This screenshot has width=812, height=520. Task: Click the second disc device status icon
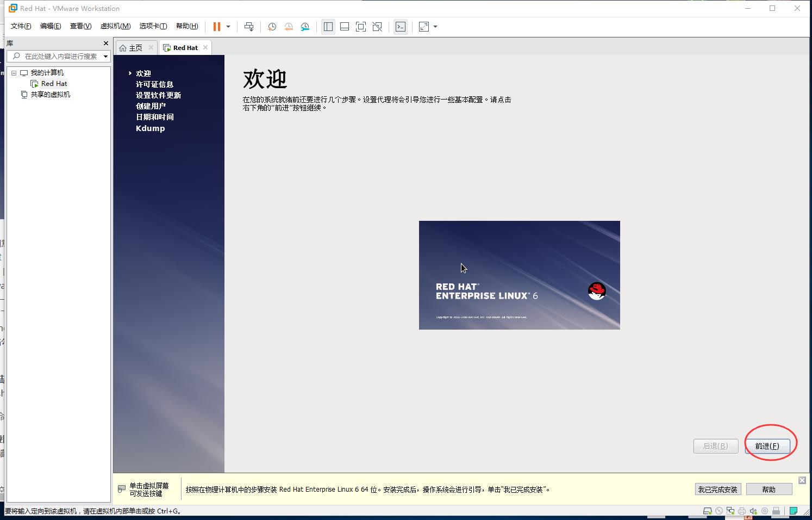[765, 511]
